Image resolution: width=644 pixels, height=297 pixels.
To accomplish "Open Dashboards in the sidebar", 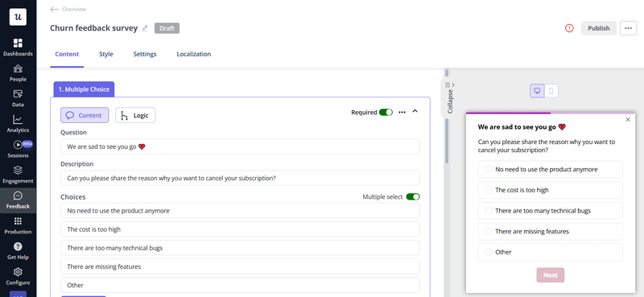I will coord(18,47).
